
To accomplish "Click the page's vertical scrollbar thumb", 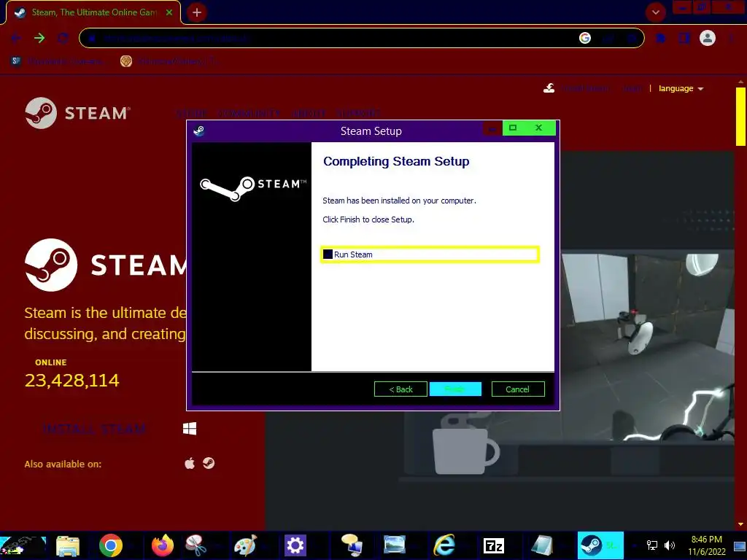I will (740, 116).
